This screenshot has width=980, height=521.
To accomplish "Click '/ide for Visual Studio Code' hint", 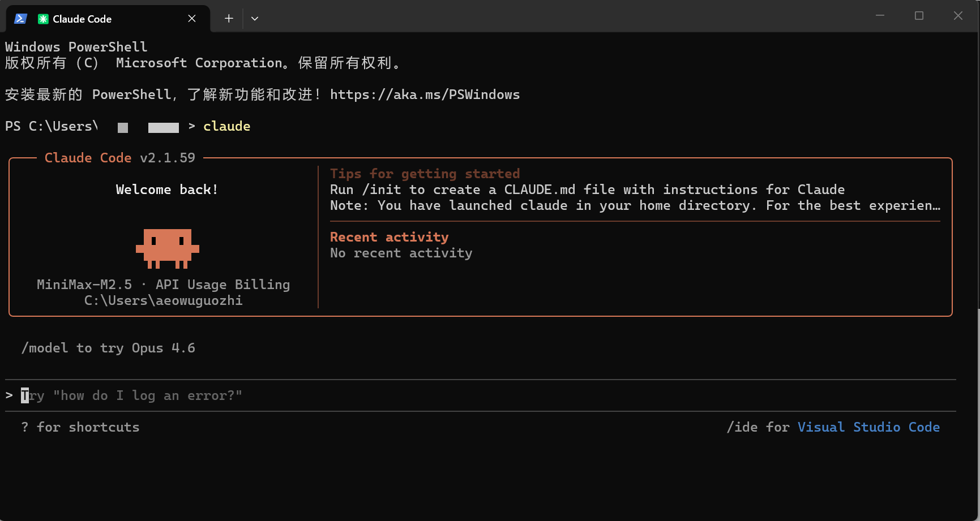I will [833, 427].
